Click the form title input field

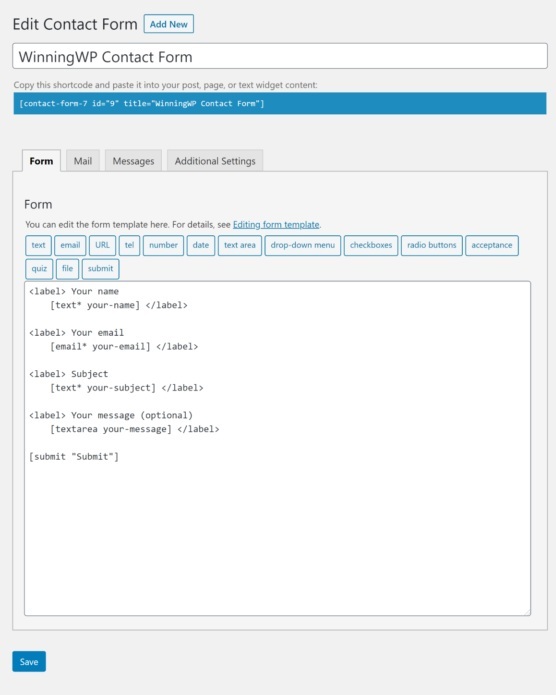pyautogui.click(x=280, y=56)
